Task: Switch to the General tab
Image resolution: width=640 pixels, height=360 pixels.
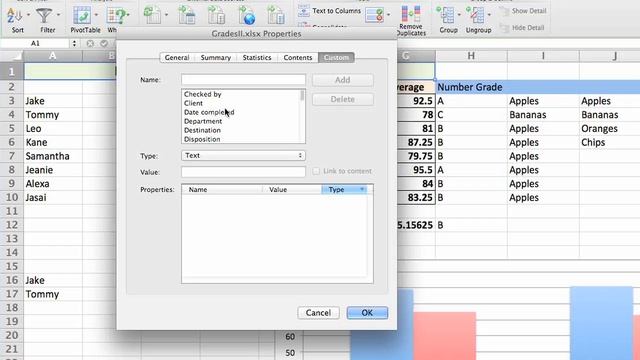Action: (x=177, y=58)
